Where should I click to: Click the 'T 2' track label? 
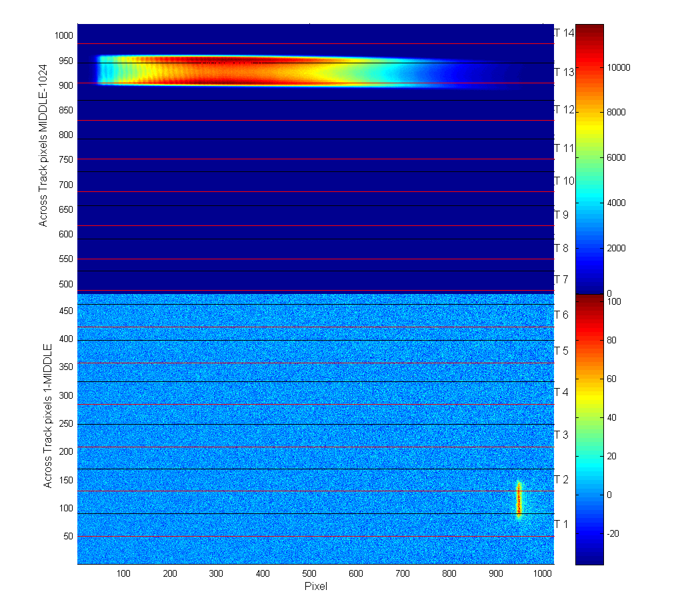561,479
